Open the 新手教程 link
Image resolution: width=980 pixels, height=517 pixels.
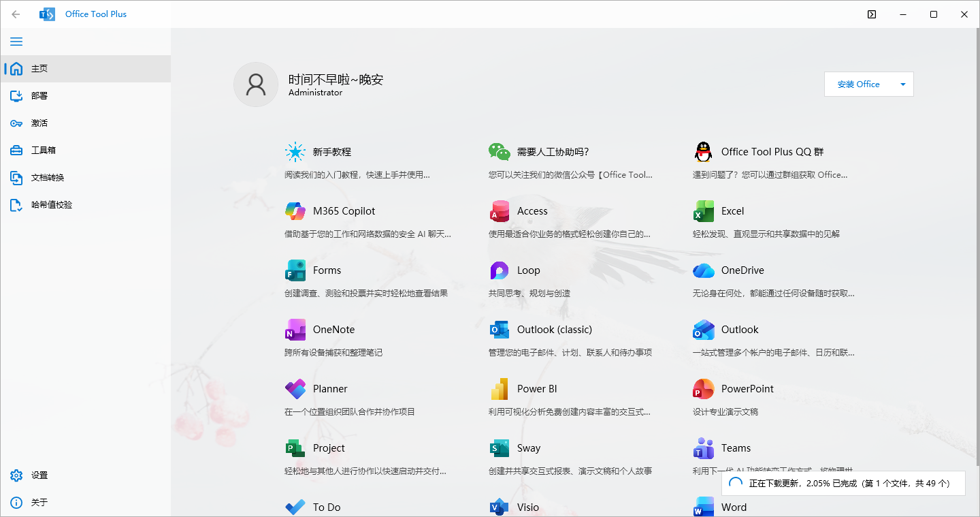pos(331,152)
